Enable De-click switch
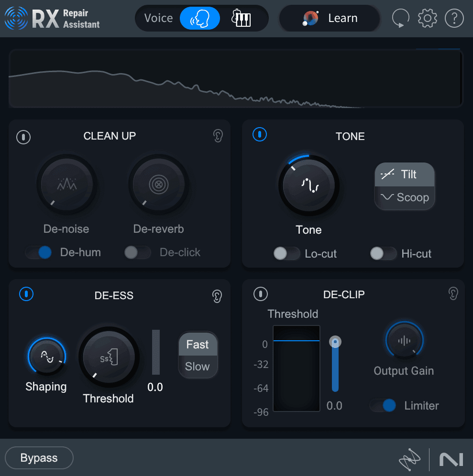 [138, 252]
